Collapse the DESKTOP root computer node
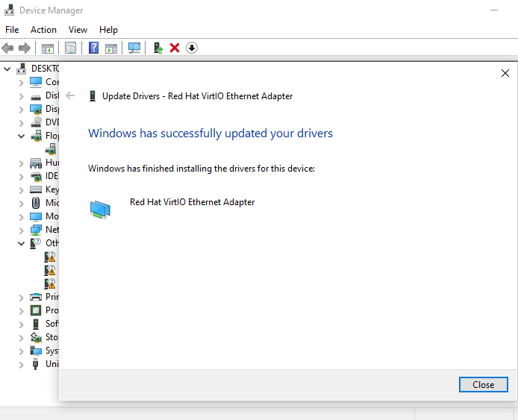Viewport: 518px width, 420px height. 7,69
